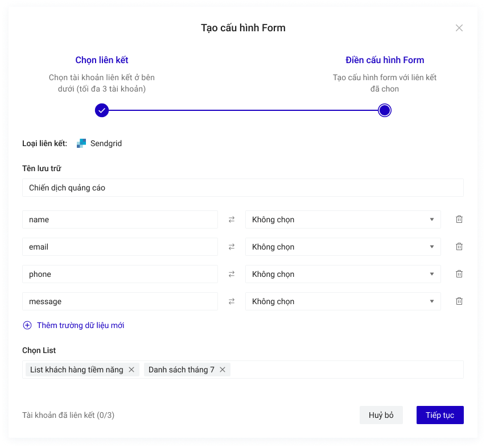
Task: Go to 'Chọn liên kết' step
Action: 102,60
